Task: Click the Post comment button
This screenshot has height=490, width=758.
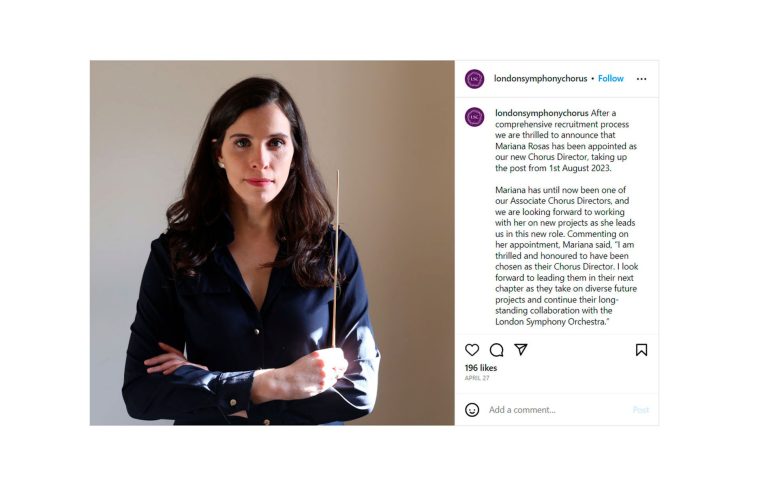Action: pos(641,410)
